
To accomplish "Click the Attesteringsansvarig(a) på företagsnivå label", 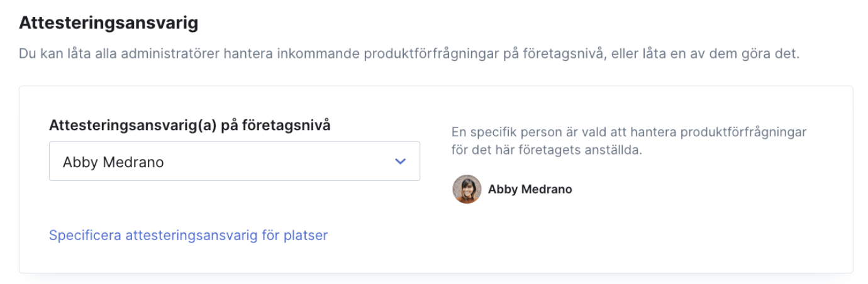I will click(x=190, y=125).
